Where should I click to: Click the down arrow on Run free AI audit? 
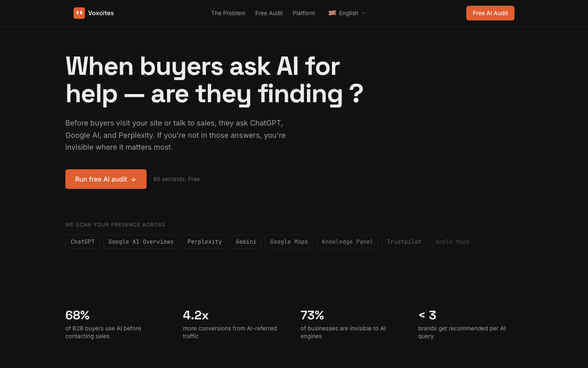point(134,179)
